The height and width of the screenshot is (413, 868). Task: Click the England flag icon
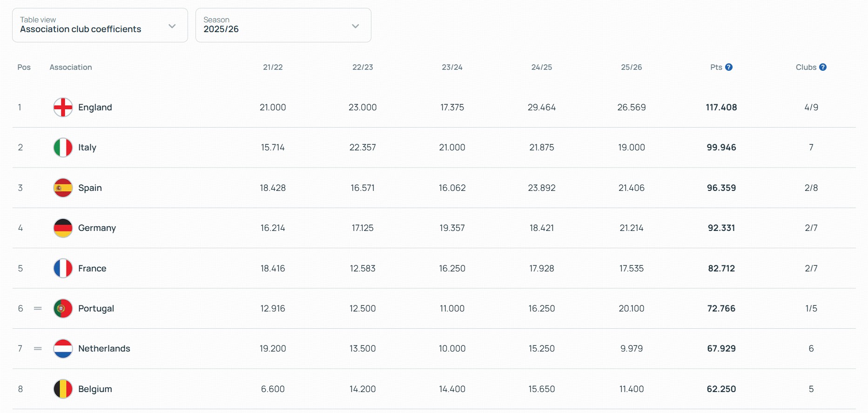tap(63, 107)
